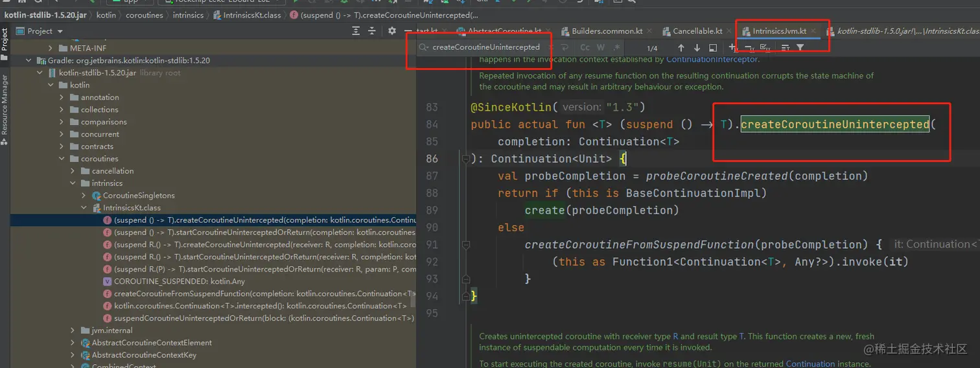Click fold end marker at line 94
Image resolution: width=980 pixels, height=368 pixels.
click(465, 296)
